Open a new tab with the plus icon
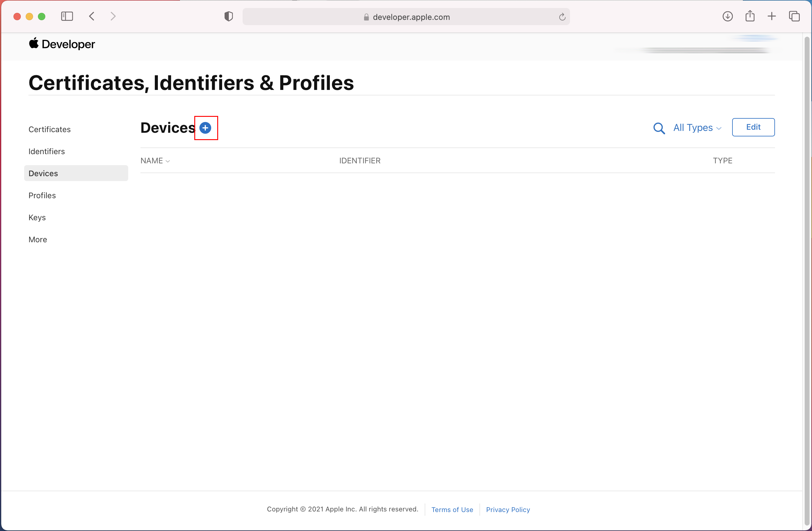The width and height of the screenshot is (812, 531). (771, 17)
